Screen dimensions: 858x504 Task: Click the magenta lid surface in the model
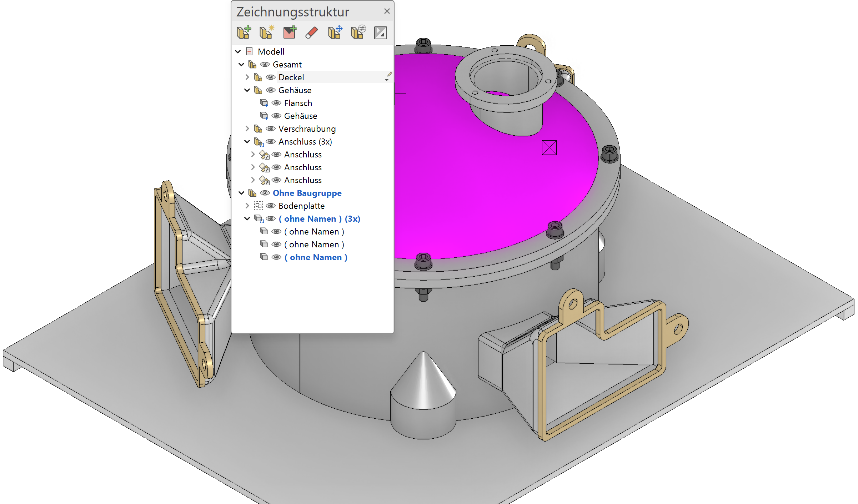[x=482, y=186]
